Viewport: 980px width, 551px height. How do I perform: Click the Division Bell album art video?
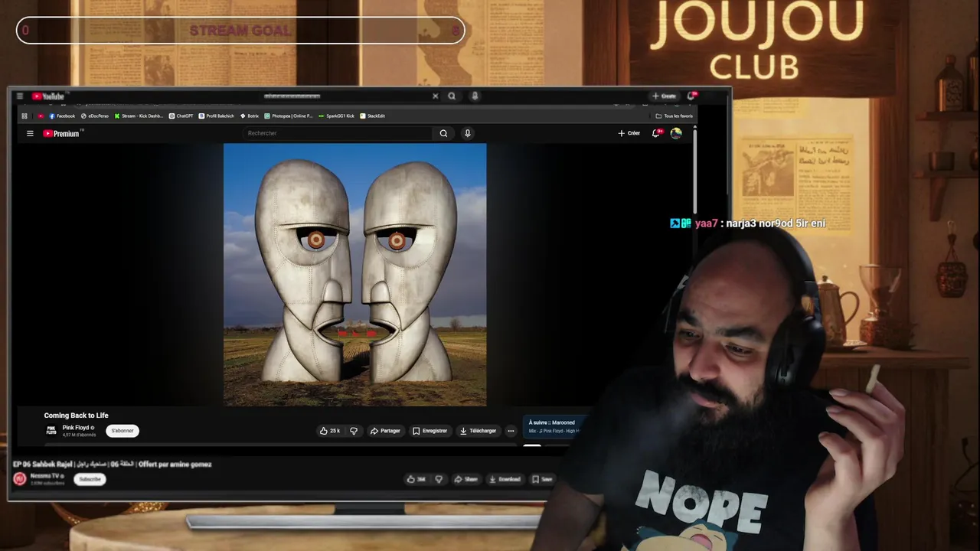354,275
